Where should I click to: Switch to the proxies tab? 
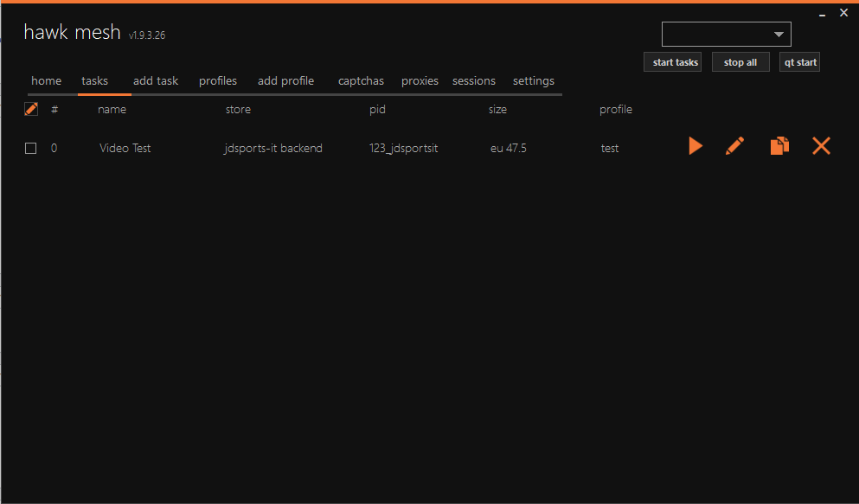[x=420, y=81]
